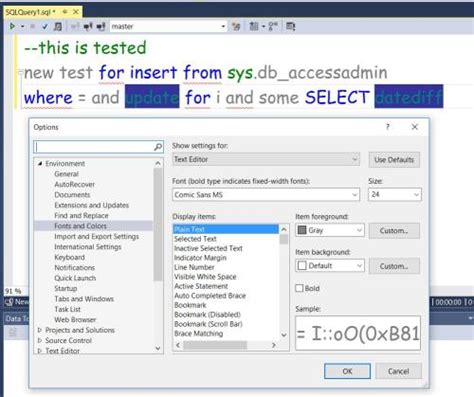
Task: Click the results destination toolbar icon
Action: 254,26
